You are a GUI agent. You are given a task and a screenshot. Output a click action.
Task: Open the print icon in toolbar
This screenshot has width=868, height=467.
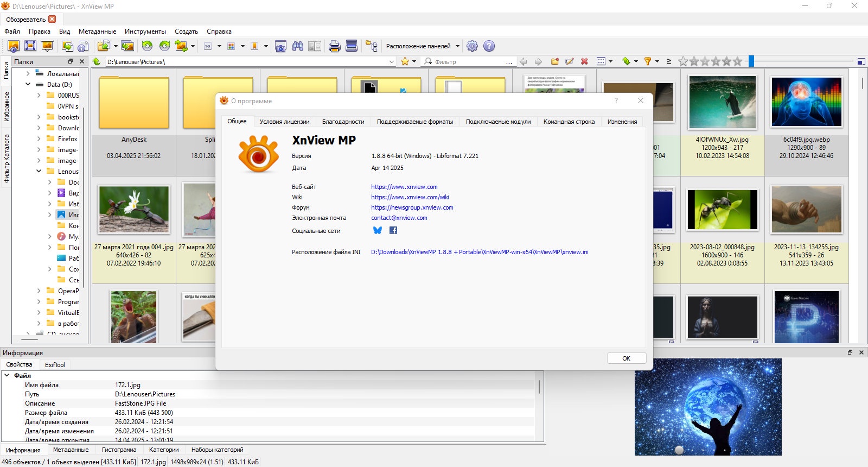click(335, 46)
